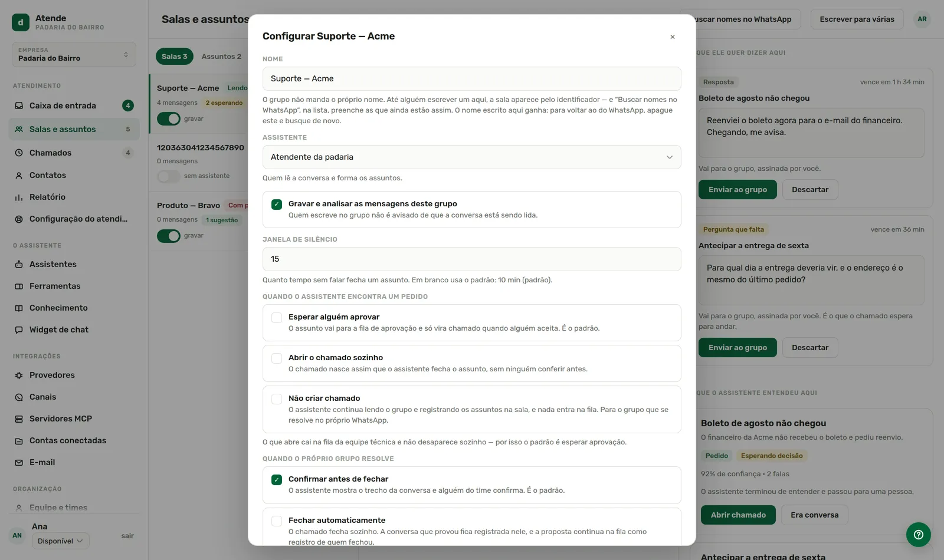Click the Conhecimento book icon
Viewport: 944px width, 560px height.
(x=19, y=308)
